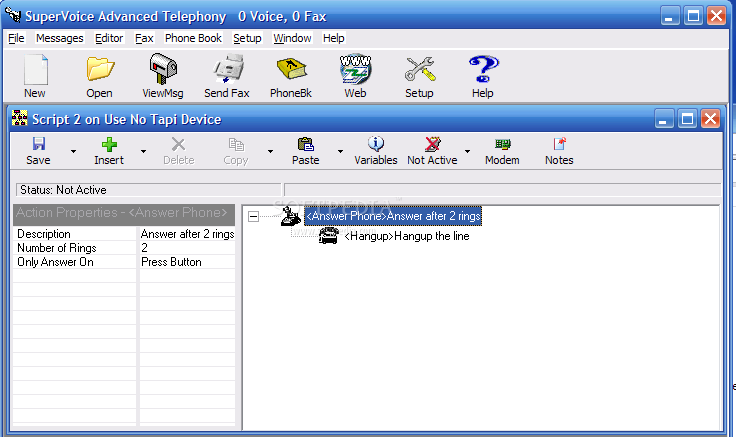Image resolution: width=736 pixels, height=437 pixels.
Task: Maximize the Script 2 window
Action: click(x=687, y=119)
